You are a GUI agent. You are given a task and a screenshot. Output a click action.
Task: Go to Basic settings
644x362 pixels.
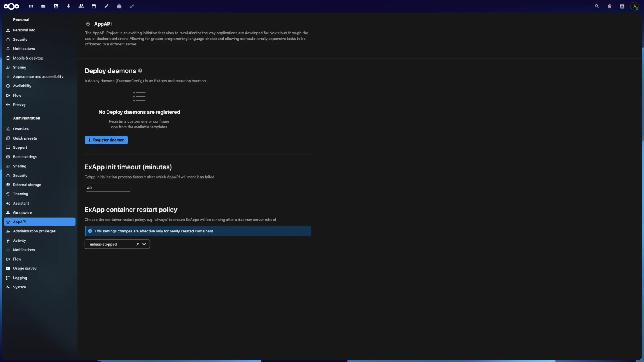pos(40,157)
